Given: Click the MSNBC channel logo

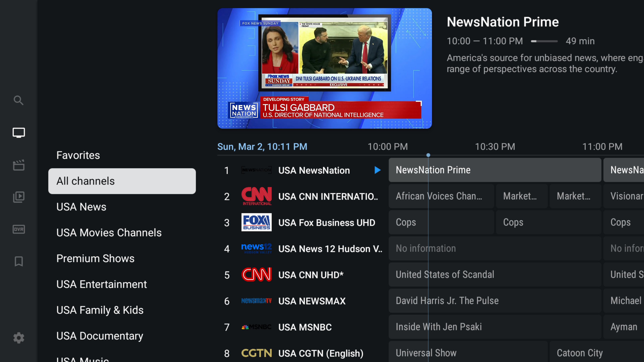Looking at the screenshot, I should [x=256, y=327].
